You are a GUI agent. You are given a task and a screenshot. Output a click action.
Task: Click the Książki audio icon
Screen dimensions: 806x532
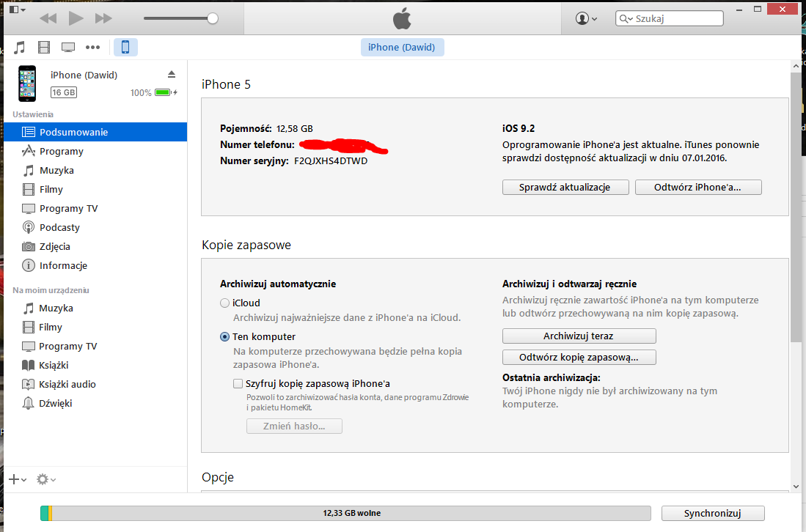coord(29,384)
